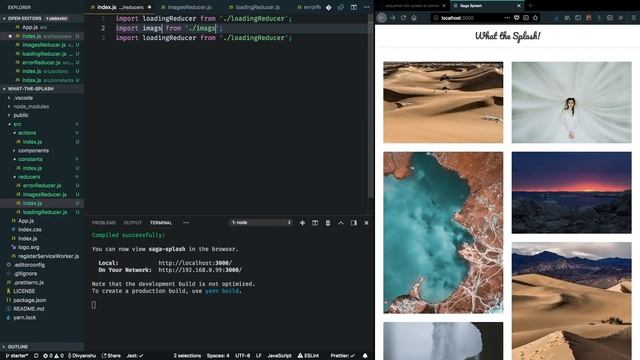Click the ESLint status bar item
Viewport: 640px width, 360px height.
(308, 356)
